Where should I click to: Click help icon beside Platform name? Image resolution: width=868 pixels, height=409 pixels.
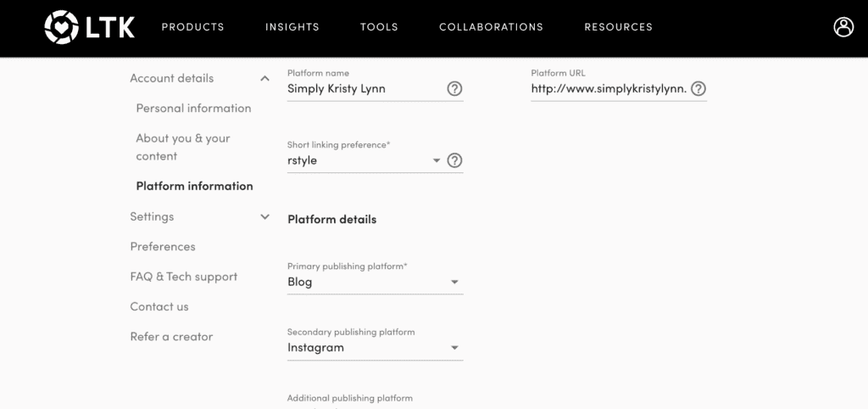click(454, 88)
